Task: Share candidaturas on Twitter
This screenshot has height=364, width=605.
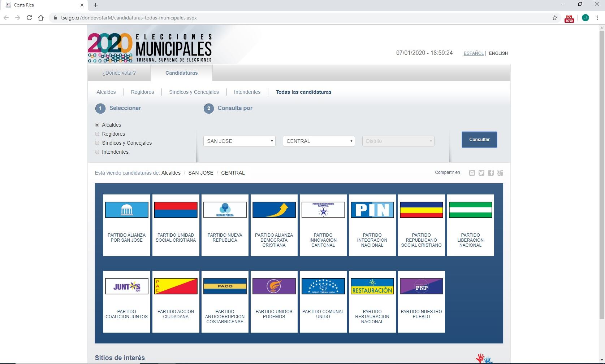Action: point(481,173)
